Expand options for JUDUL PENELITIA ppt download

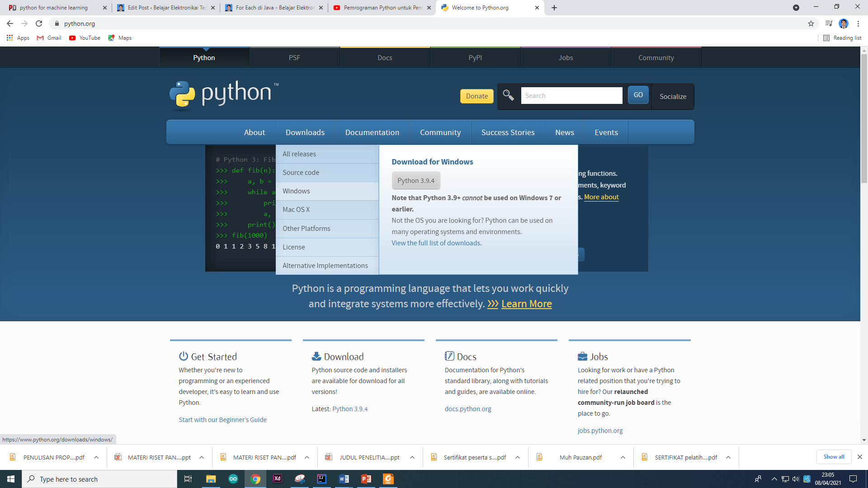click(x=412, y=457)
